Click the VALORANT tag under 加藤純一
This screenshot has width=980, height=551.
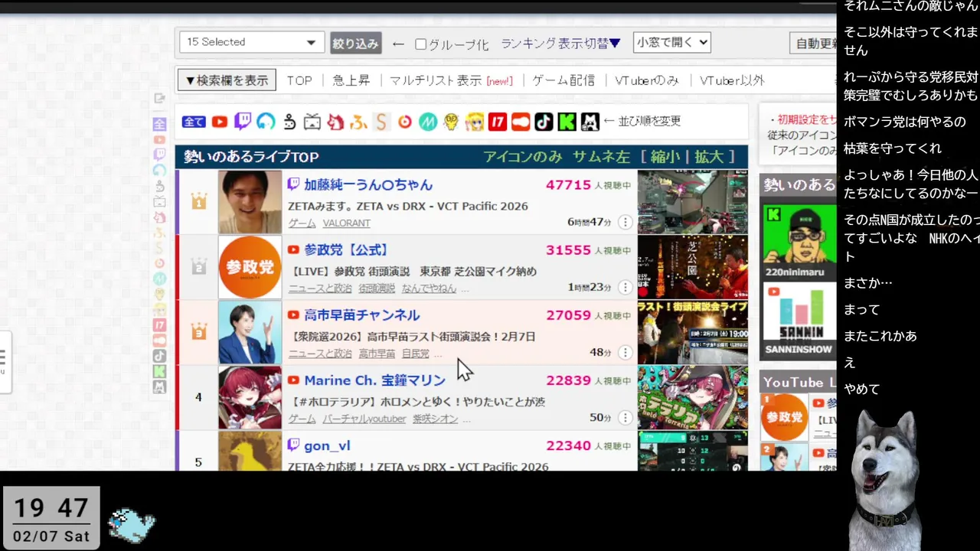[346, 223]
